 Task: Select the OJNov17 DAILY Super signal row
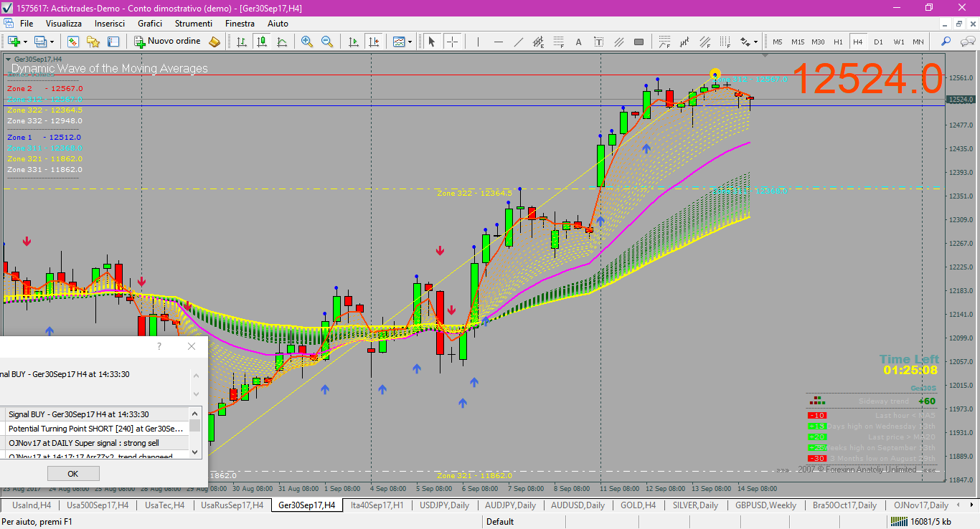coord(94,443)
